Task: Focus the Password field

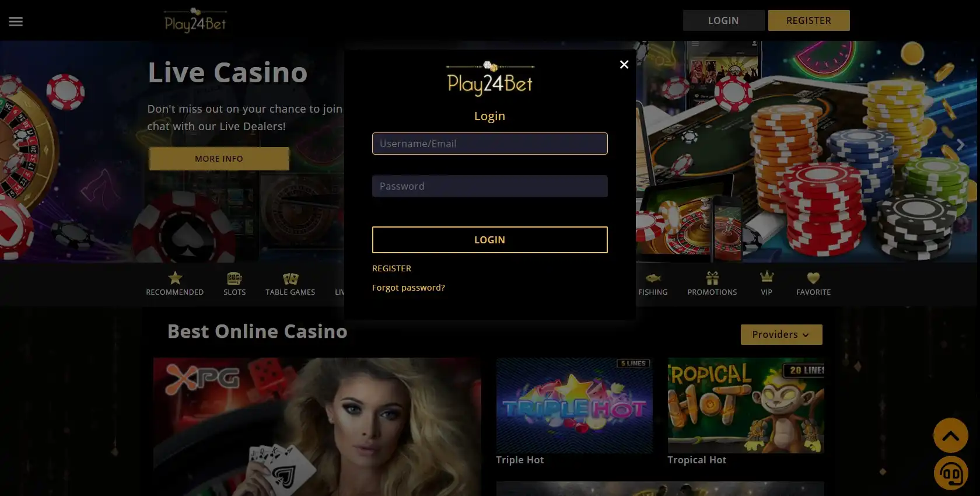Action: 490,186
